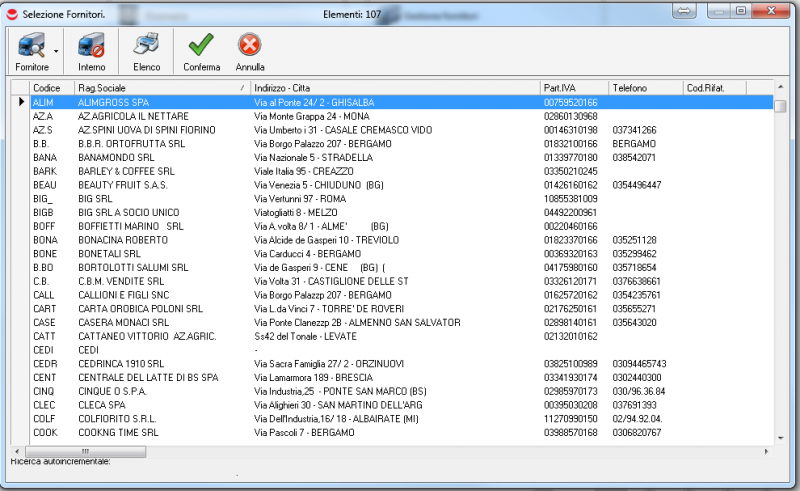Click the Part.IVA column header
This screenshot has height=491, width=800.
point(573,88)
